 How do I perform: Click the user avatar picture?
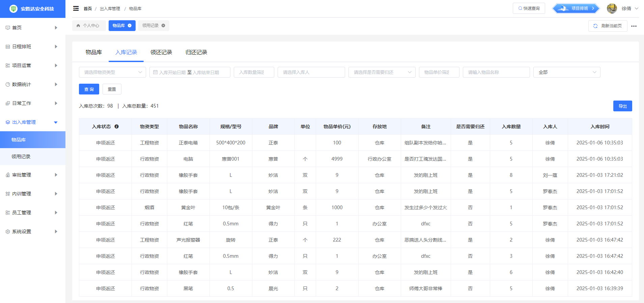click(x=612, y=8)
